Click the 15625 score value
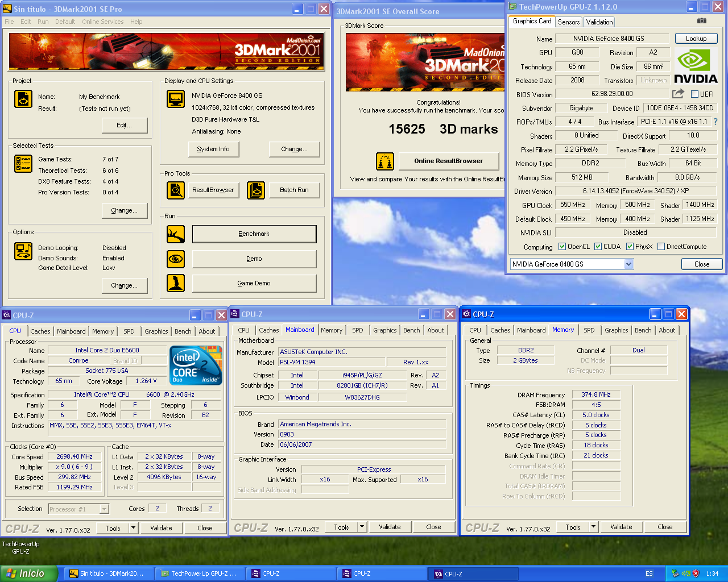Screen dimensions: 728x582 (407, 130)
